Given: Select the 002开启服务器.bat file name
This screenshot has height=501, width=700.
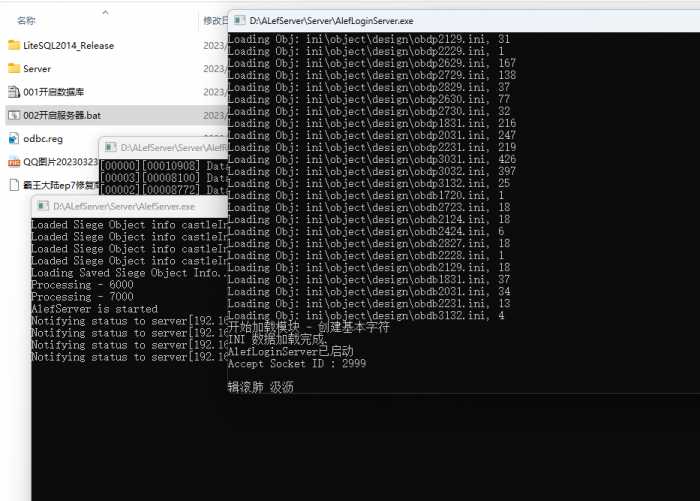Looking at the screenshot, I should [x=62, y=115].
